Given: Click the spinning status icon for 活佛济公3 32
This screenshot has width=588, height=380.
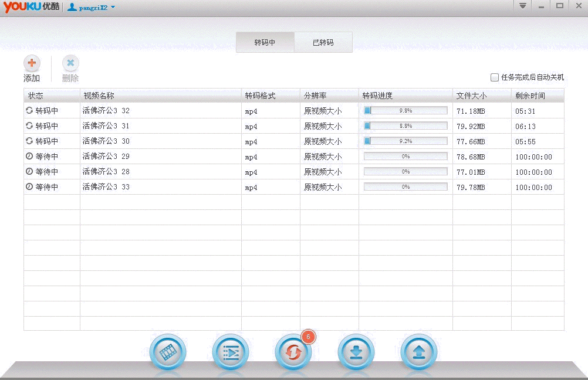Looking at the screenshot, I should [x=29, y=111].
